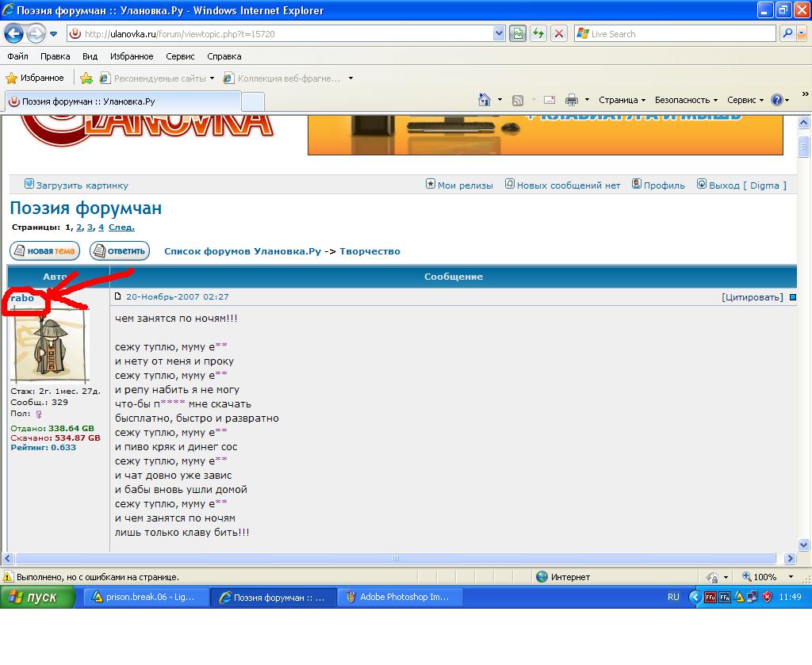This screenshot has width=812, height=665.
Task: Open the Избранное menu in menu bar
Action: (132, 56)
